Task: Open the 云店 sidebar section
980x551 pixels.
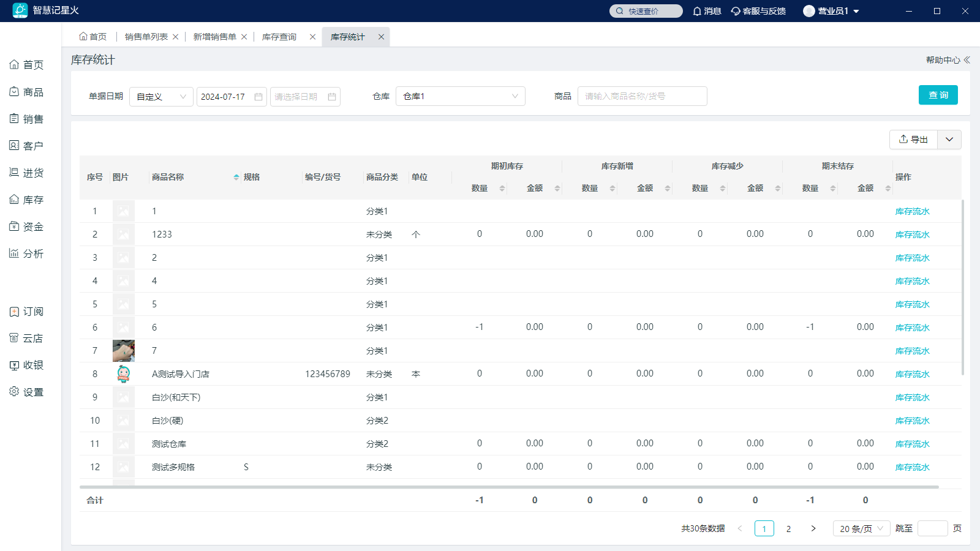Action: click(x=26, y=338)
